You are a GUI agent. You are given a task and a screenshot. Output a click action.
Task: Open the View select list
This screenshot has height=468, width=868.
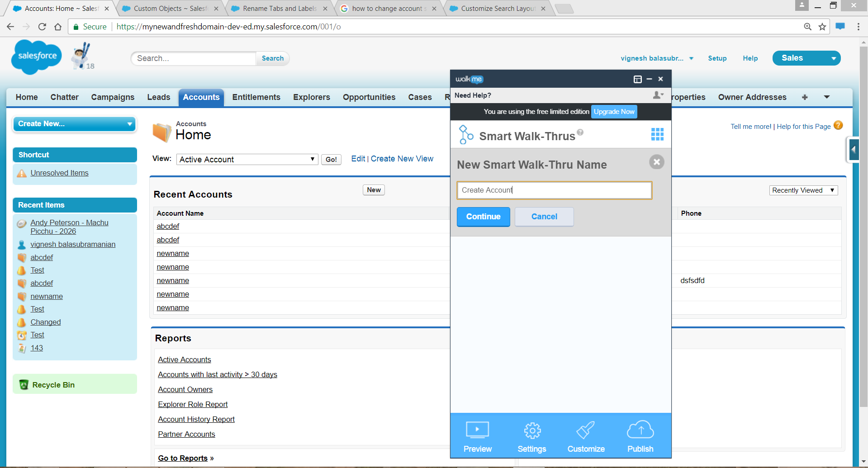pyautogui.click(x=247, y=159)
